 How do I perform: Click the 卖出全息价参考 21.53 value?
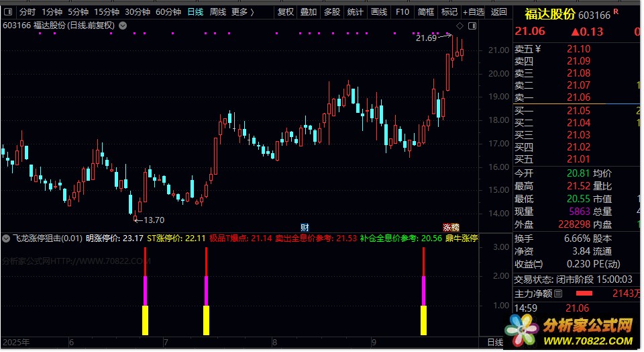tap(316, 238)
